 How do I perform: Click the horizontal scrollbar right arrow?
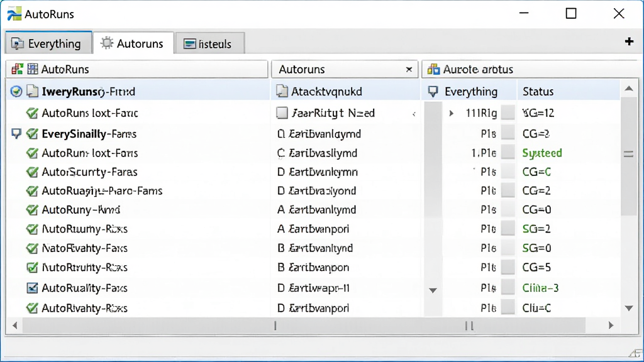[611, 326]
